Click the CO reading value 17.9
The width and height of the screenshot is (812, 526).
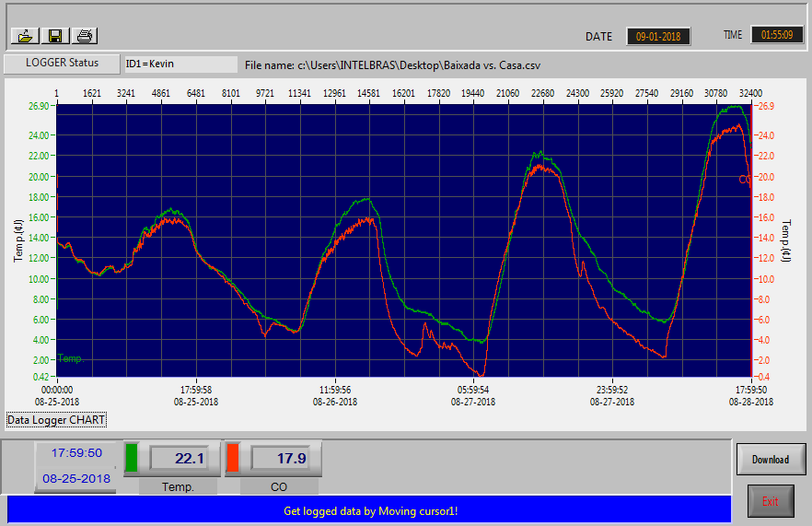click(284, 458)
